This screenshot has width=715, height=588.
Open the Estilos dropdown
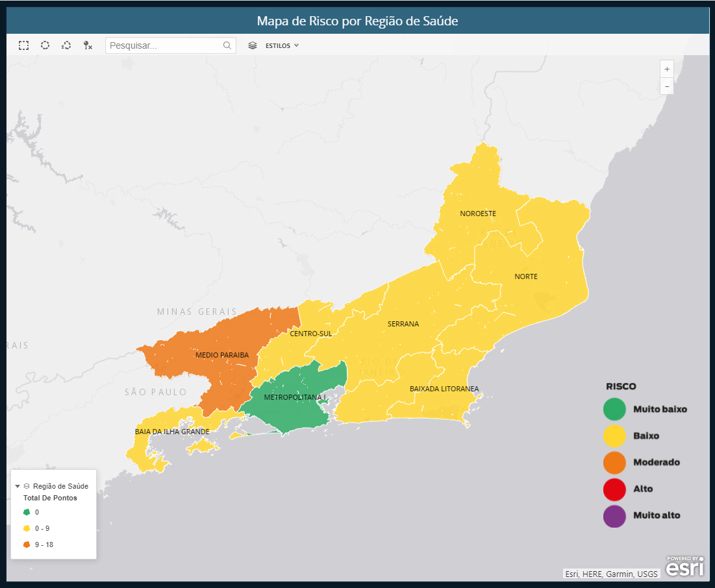[282, 45]
